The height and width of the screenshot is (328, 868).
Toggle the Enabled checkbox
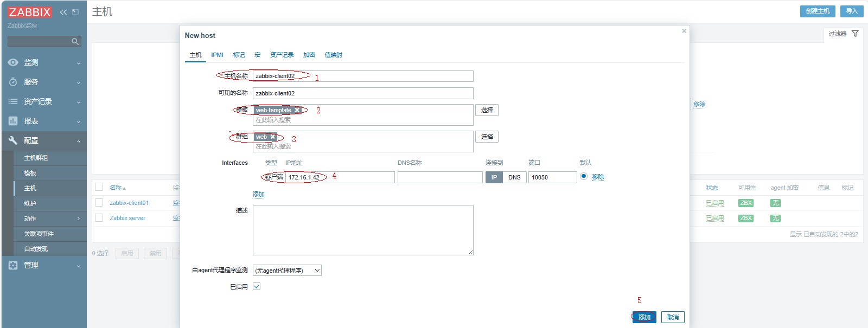click(257, 286)
